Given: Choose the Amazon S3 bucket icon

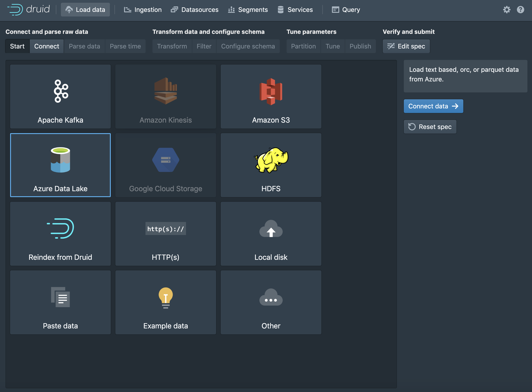Looking at the screenshot, I should tap(271, 91).
